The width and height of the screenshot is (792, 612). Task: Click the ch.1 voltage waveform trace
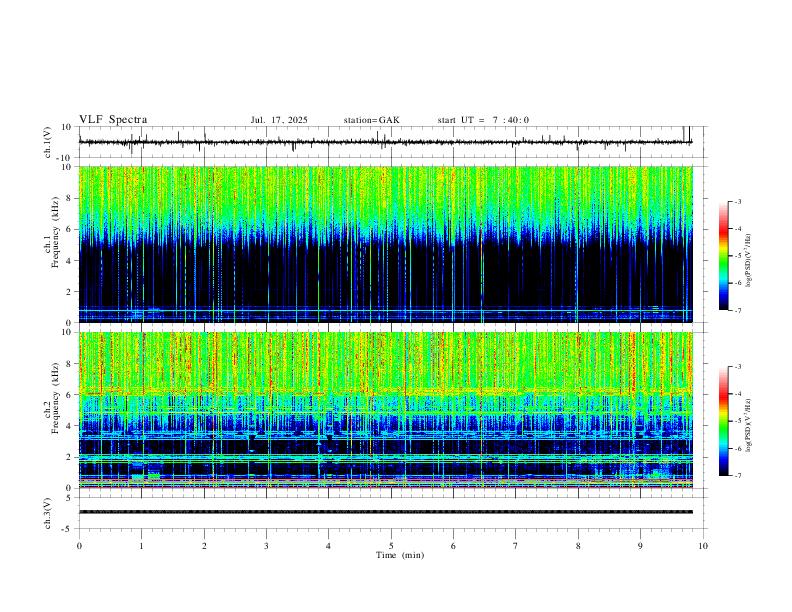coord(385,142)
